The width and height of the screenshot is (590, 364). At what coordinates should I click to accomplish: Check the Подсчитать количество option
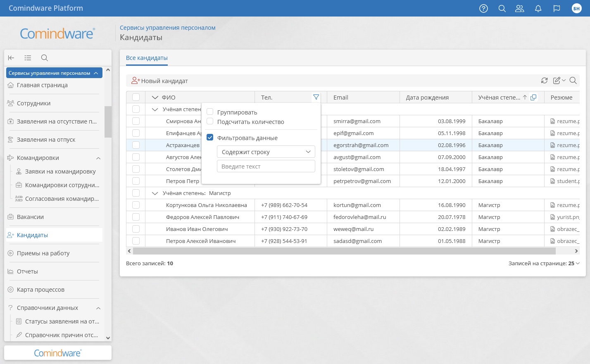tap(210, 121)
